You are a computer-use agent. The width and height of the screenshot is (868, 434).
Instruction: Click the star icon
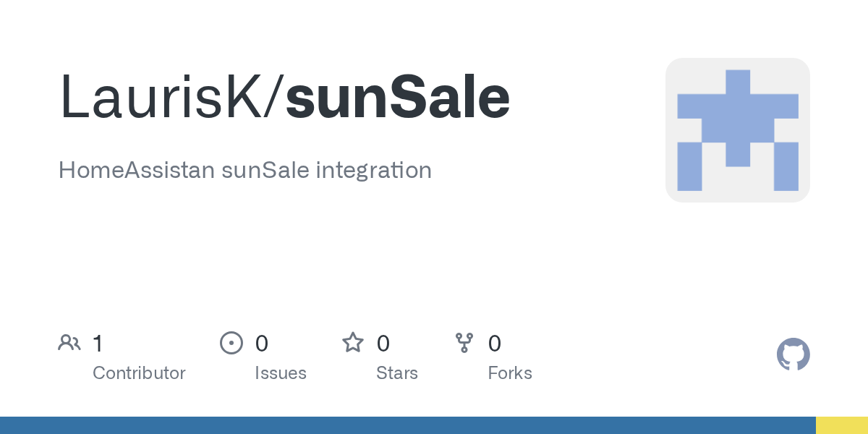click(x=352, y=343)
